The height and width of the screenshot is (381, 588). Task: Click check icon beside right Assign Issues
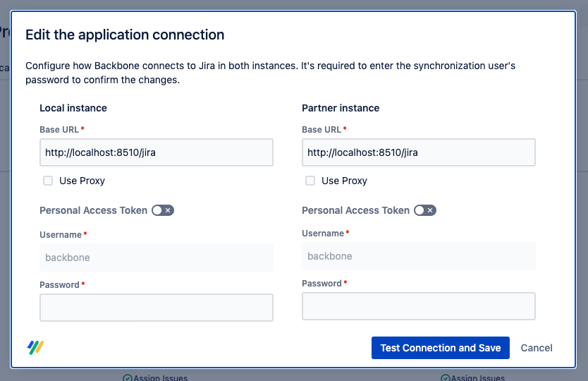tap(446, 378)
